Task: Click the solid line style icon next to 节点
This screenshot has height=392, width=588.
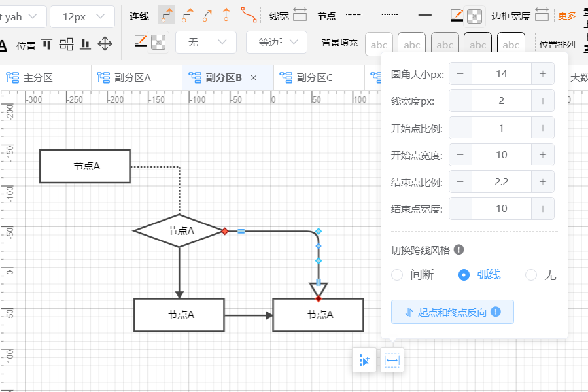Action: coord(424,14)
